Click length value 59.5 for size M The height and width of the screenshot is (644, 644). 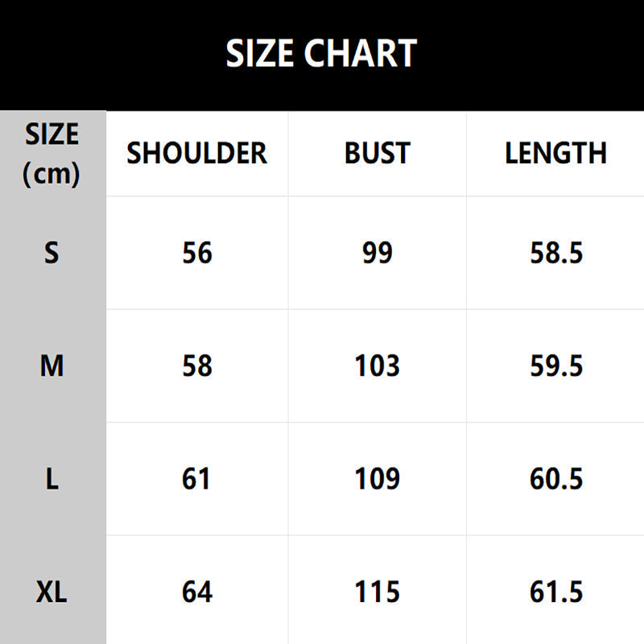pos(555,366)
